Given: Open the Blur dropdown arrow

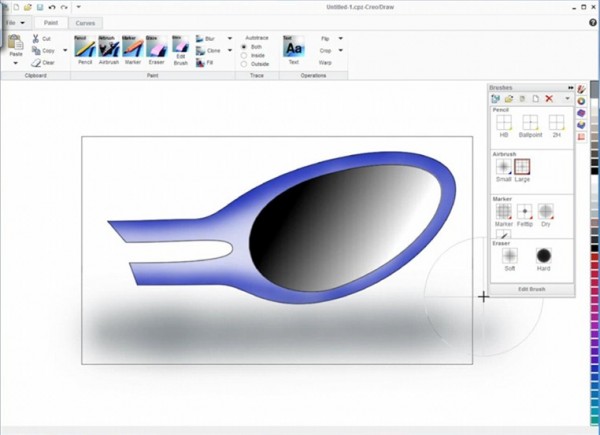Looking at the screenshot, I should pyautogui.click(x=229, y=38).
